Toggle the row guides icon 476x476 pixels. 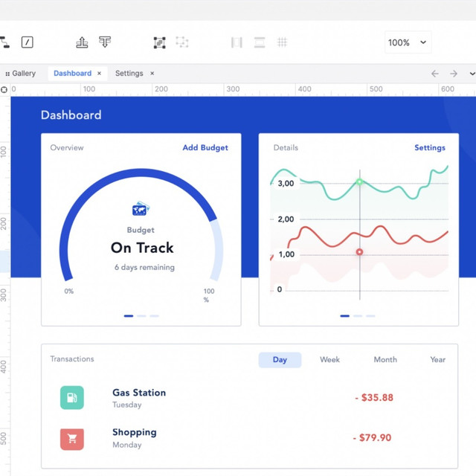(260, 42)
